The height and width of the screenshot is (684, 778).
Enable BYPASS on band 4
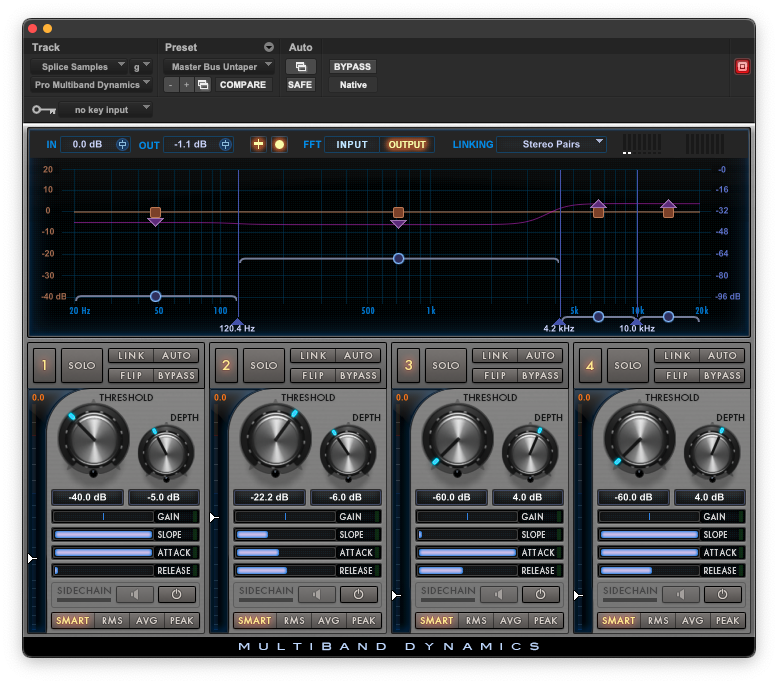(x=722, y=376)
